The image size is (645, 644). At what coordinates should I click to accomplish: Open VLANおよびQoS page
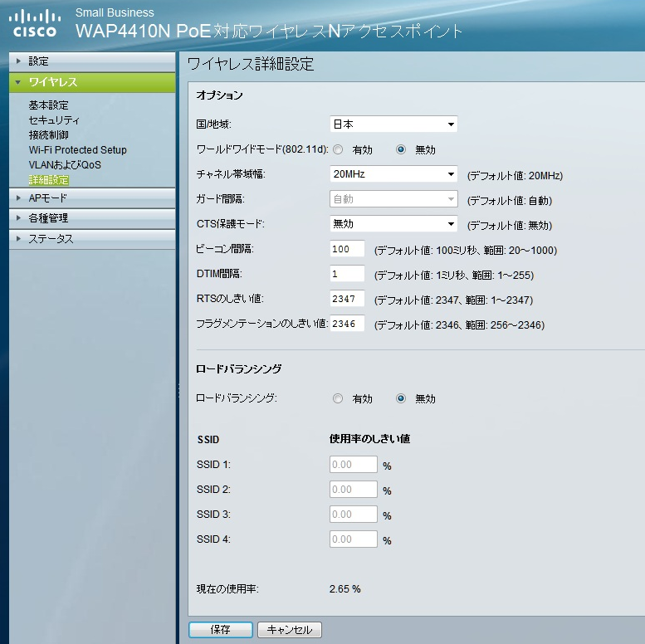coord(65,164)
